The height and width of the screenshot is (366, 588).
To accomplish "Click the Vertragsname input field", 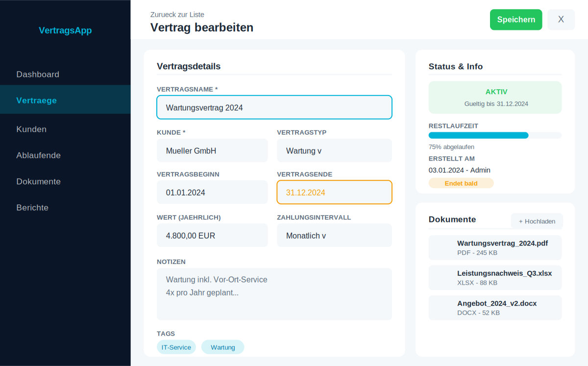I will (274, 107).
